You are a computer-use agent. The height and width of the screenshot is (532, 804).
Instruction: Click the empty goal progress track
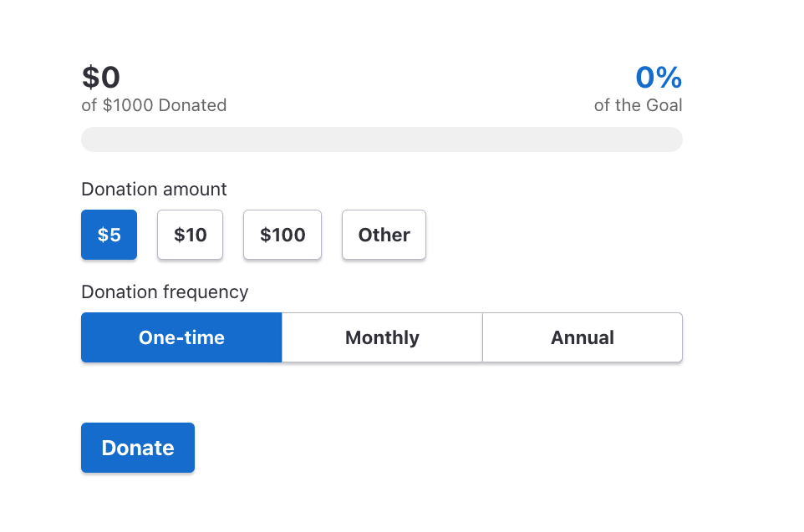point(381,139)
